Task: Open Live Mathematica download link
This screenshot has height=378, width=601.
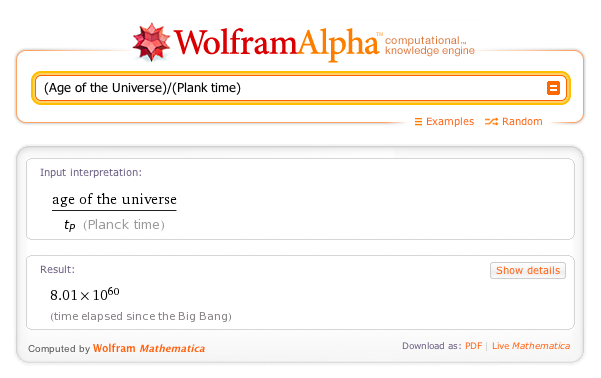Action: pyautogui.click(x=531, y=346)
